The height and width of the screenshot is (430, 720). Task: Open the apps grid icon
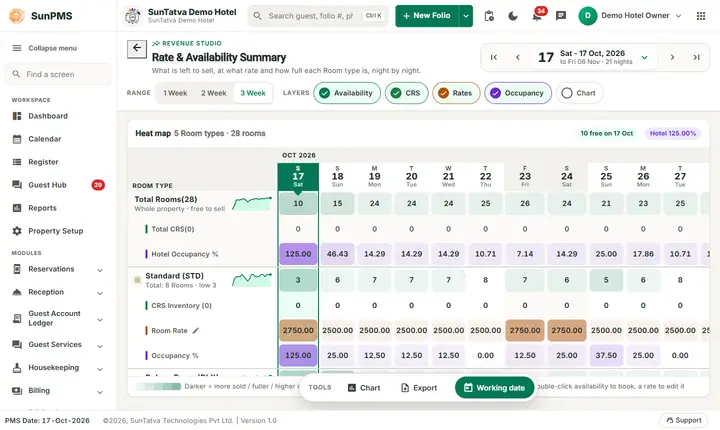(x=701, y=16)
